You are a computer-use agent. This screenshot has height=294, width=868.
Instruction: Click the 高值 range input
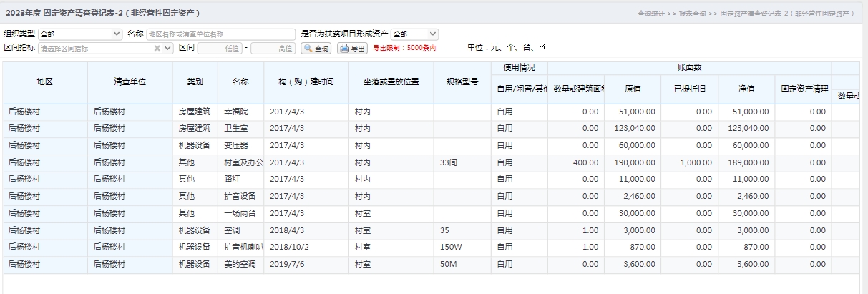pyautogui.click(x=273, y=48)
